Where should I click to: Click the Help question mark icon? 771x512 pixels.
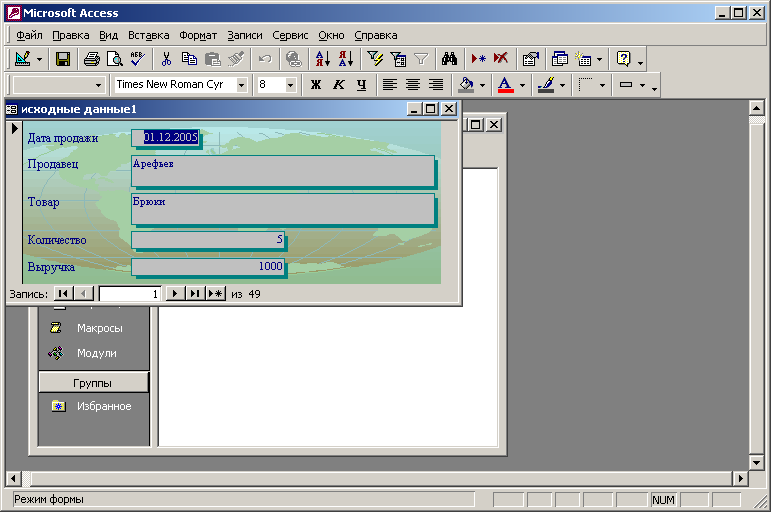(x=623, y=60)
